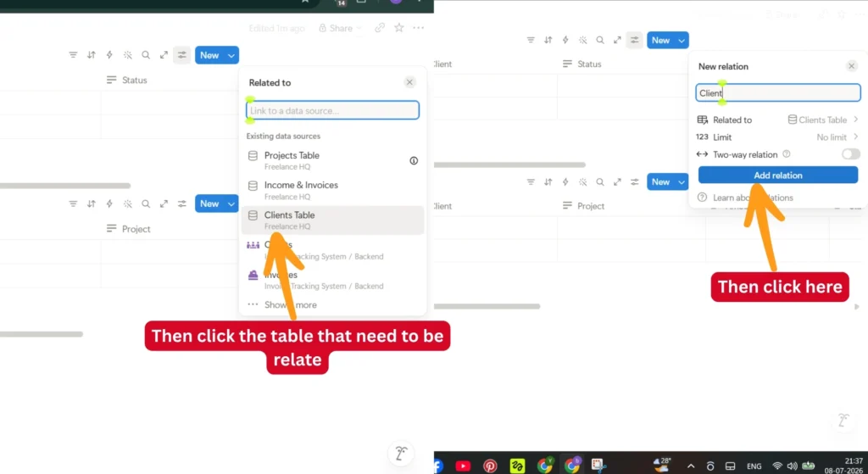
Task: Select Projects Table data source
Action: 332,160
